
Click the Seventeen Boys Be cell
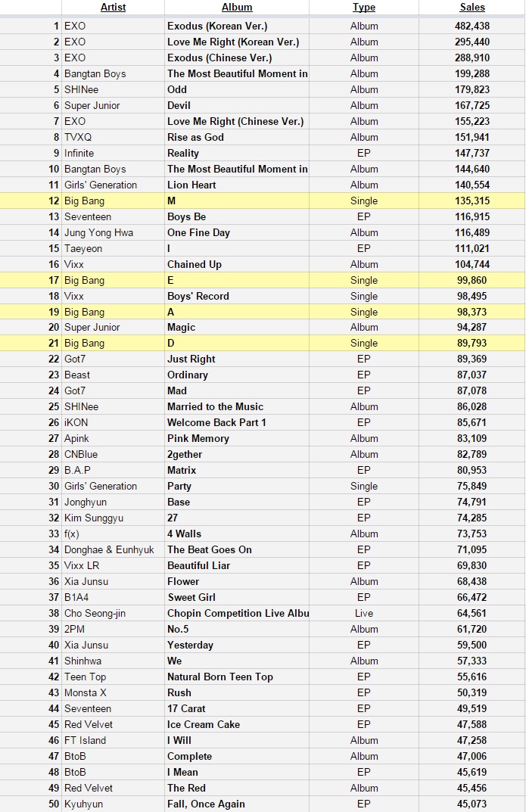237,217
